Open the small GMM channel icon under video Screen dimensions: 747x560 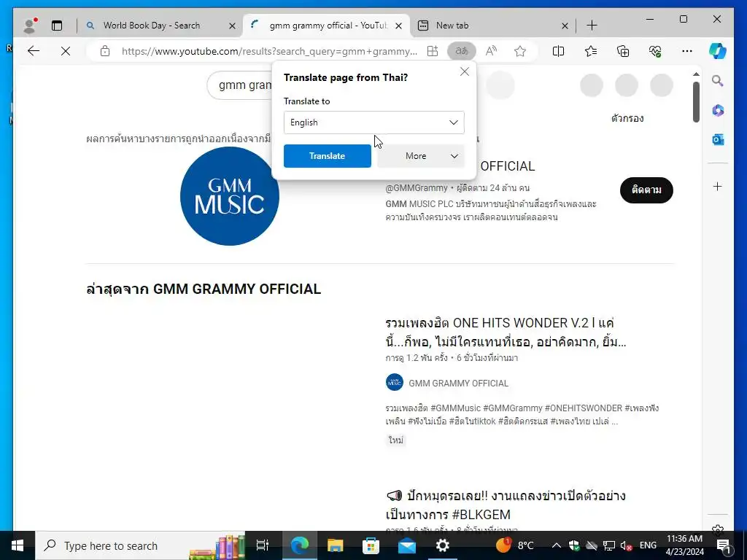(395, 382)
